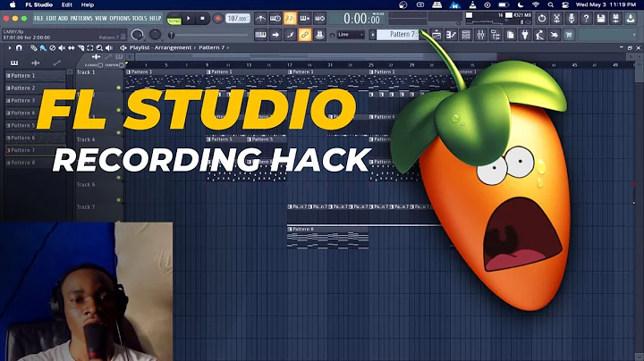This screenshot has width=644, height=361.
Task: Click the Save new version icon
Action: tap(615, 18)
